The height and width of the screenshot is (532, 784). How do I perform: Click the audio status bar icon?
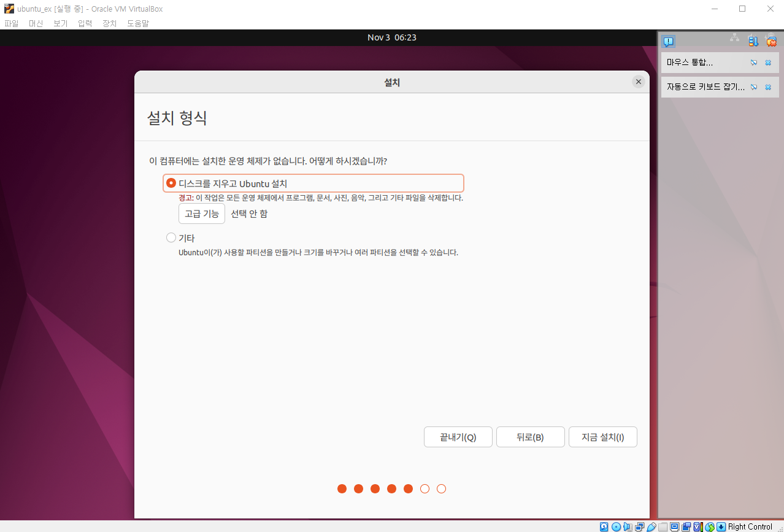click(627, 526)
